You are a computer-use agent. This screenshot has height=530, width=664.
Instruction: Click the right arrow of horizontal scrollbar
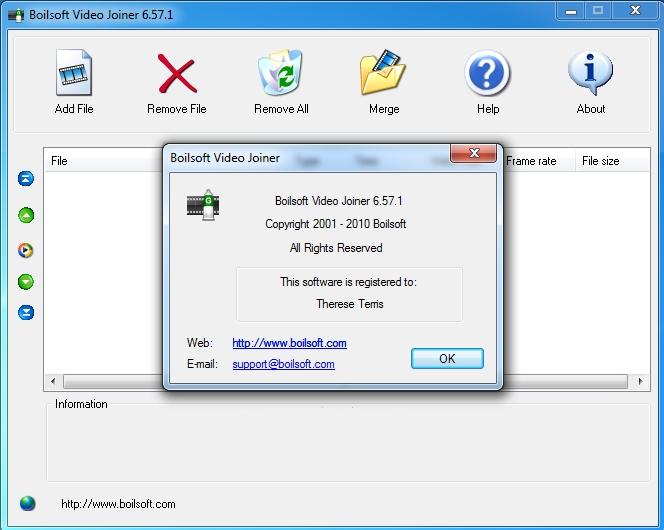pos(640,381)
